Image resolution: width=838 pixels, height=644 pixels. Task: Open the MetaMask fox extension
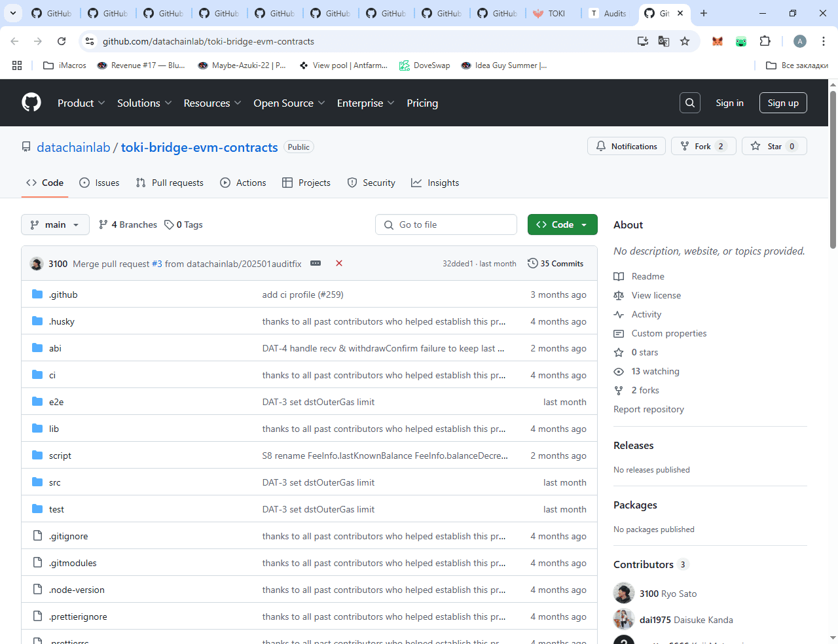tap(718, 41)
